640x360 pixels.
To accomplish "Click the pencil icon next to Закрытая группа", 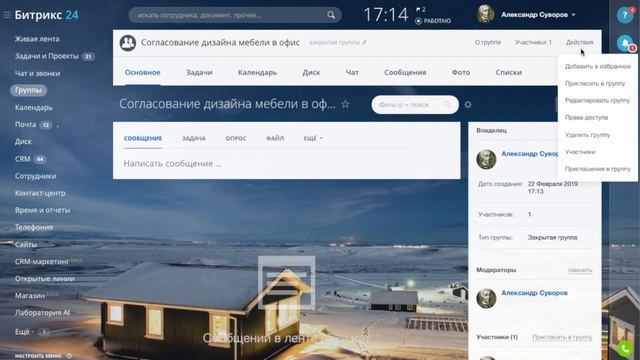I will (x=364, y=42).
